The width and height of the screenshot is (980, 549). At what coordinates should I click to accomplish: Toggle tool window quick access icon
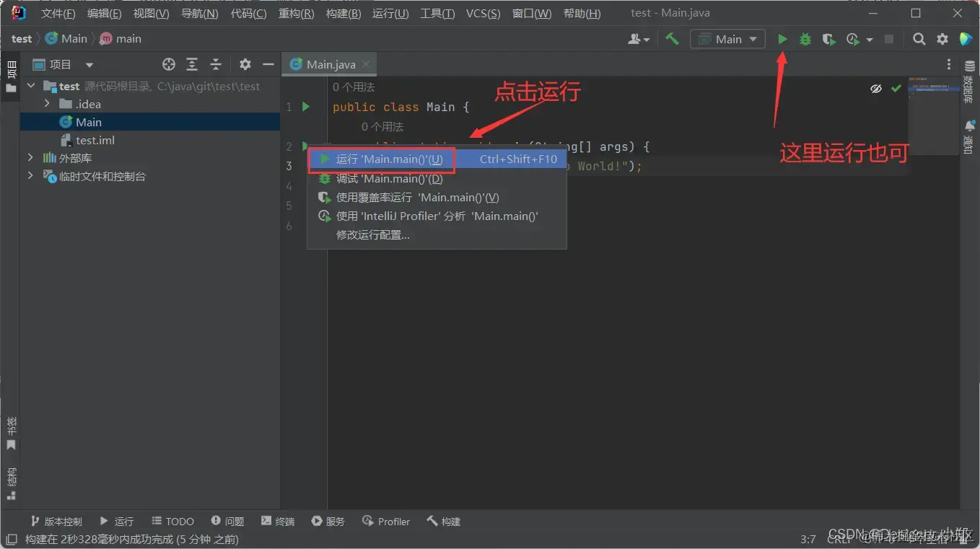click(11, 539)
